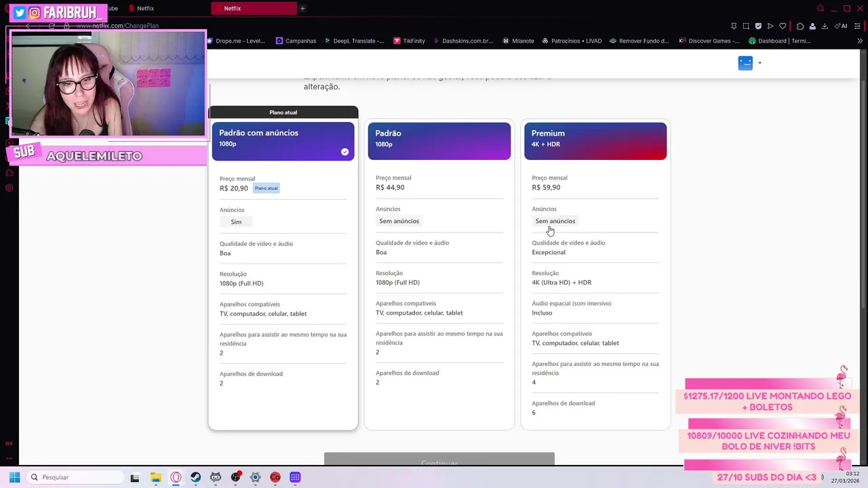Open the Dashboard Termi bookmark

point(779,41)
